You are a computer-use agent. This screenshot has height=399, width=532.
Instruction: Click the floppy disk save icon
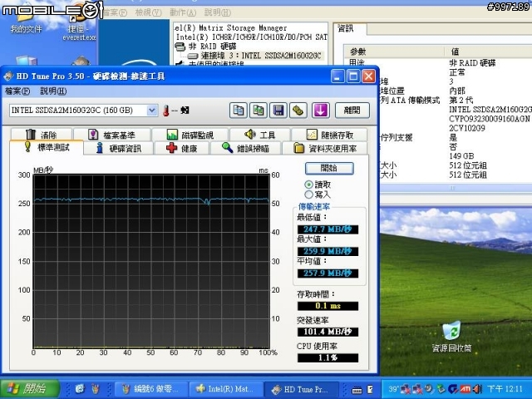(278, 111)
